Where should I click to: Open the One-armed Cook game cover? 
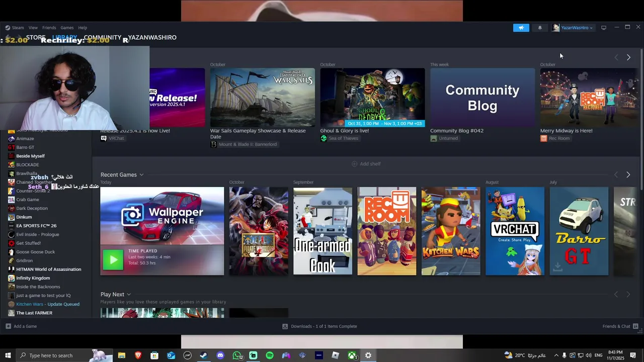pyautogui.click(x=323, y=231)
